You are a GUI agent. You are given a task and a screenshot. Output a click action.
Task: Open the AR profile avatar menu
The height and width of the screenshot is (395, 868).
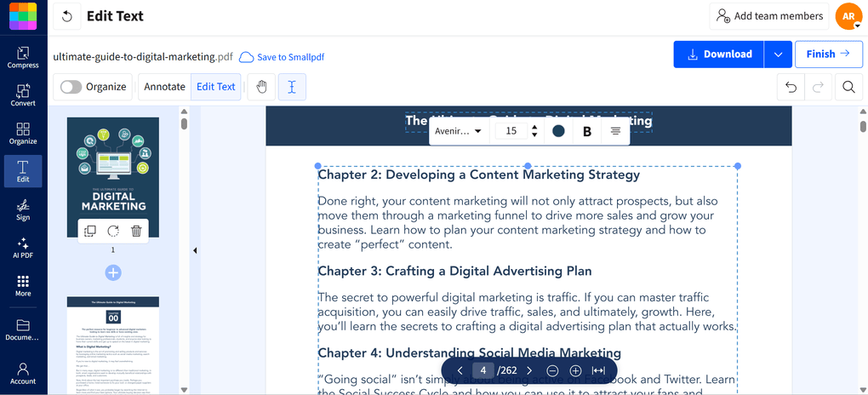pyautogui.click(x=848, y=17)
